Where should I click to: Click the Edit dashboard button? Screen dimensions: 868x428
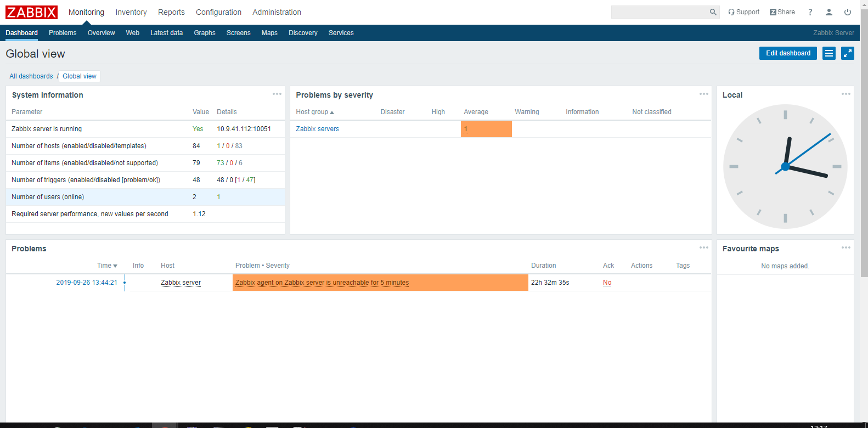788,53
